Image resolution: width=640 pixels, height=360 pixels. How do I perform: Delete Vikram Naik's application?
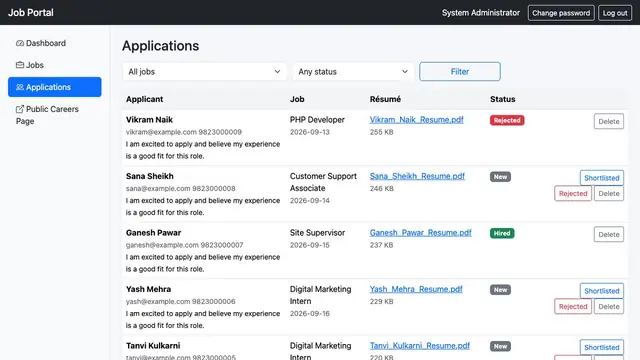coord(609,121)
